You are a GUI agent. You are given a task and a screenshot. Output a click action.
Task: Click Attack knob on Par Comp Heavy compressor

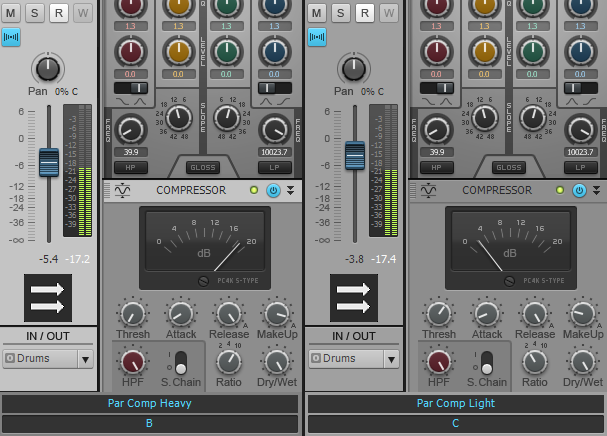coord(181,314)
